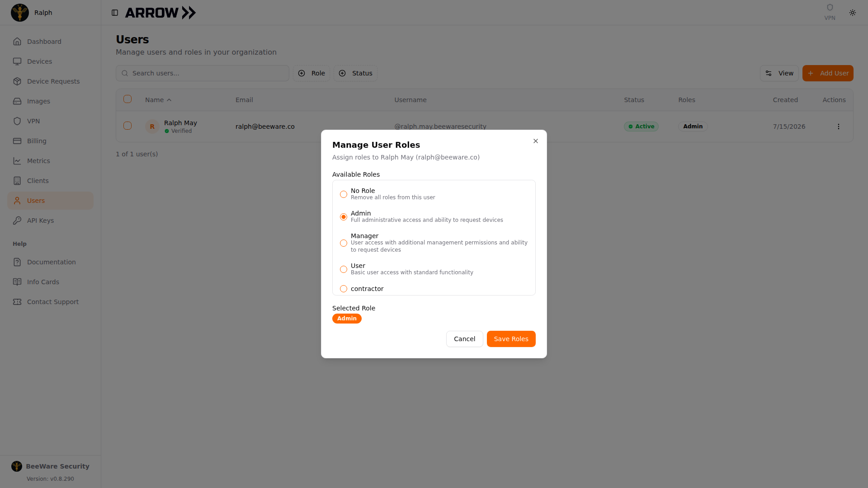Click the Add User button
This screenshot has width=868, height=488.
[828, 73]
